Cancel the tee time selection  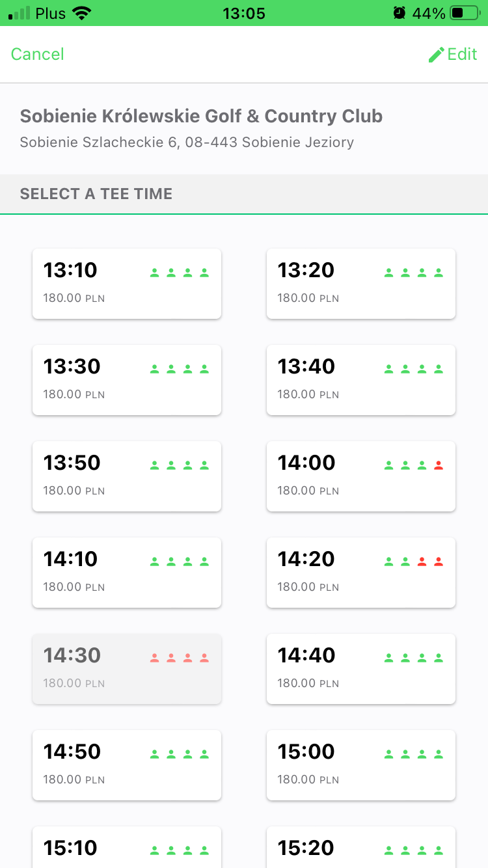point(38,54)
